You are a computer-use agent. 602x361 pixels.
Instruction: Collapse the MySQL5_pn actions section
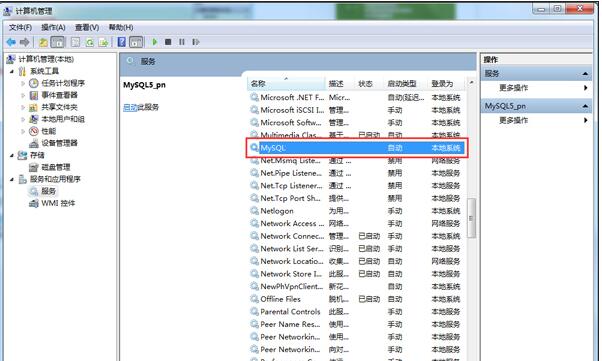click(585, 106)
